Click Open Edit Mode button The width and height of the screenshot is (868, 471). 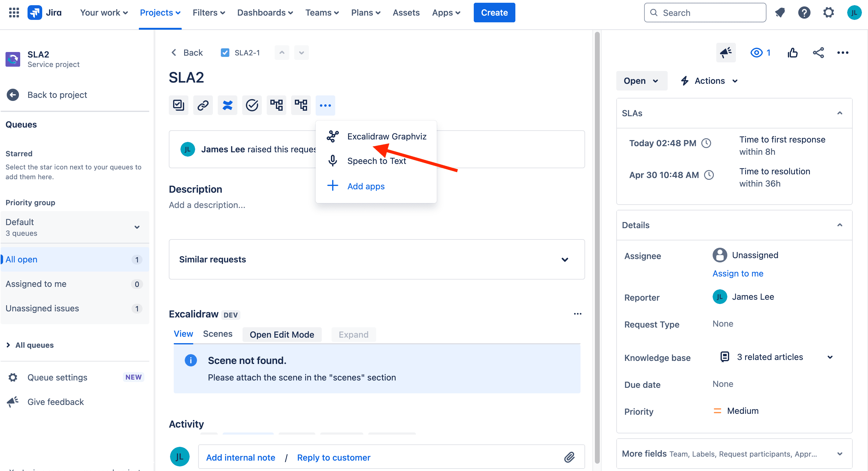coord(282,335)
